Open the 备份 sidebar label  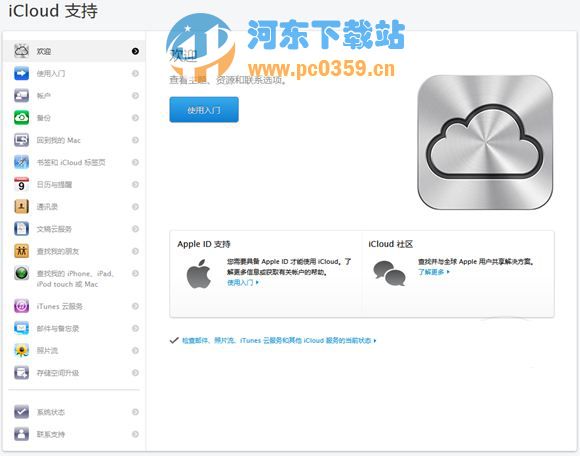point(44,118)
